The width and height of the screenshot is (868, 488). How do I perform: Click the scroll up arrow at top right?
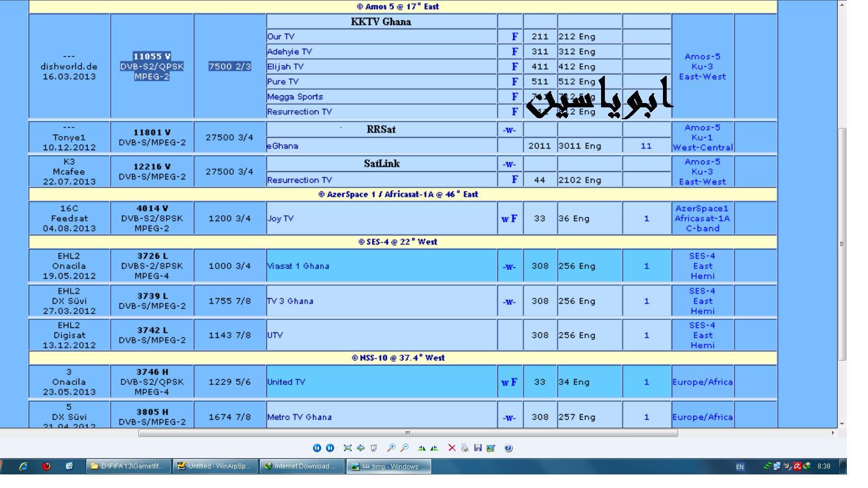coord(842,4)
